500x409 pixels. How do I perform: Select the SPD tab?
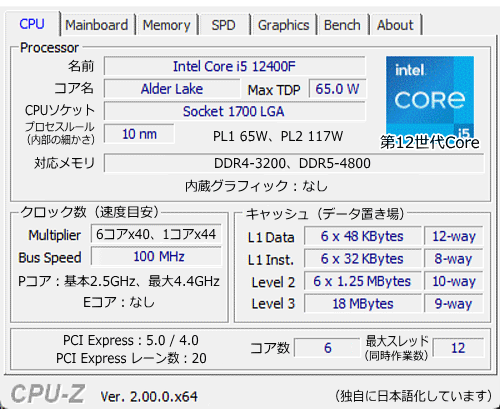tap(223, 25)
